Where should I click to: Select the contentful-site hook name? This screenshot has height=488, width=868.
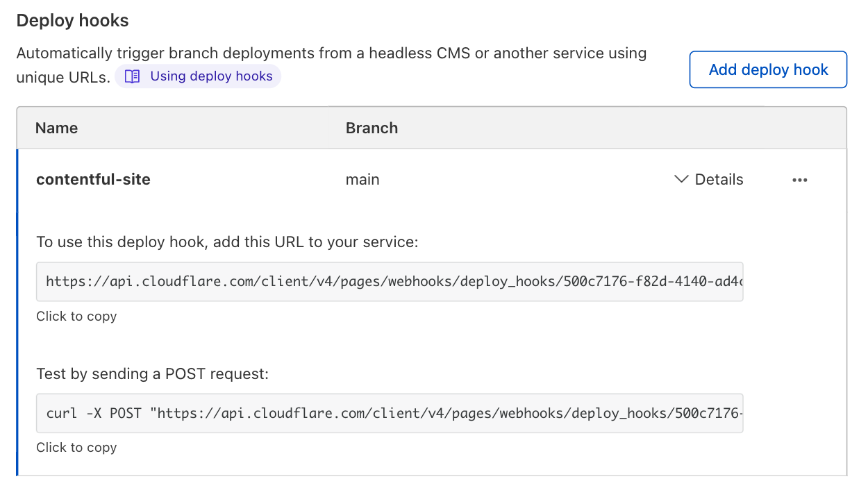point(93,179)
